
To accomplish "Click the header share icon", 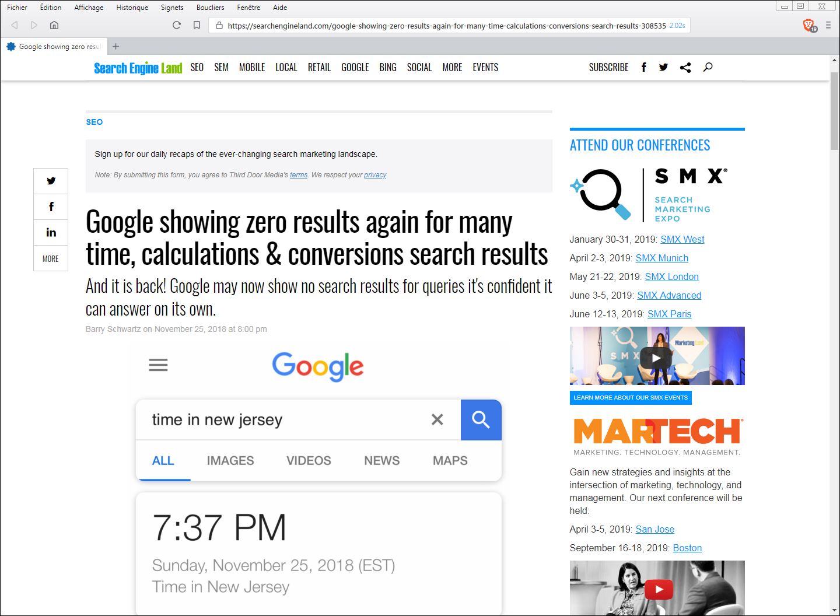I will pos(685,67).
